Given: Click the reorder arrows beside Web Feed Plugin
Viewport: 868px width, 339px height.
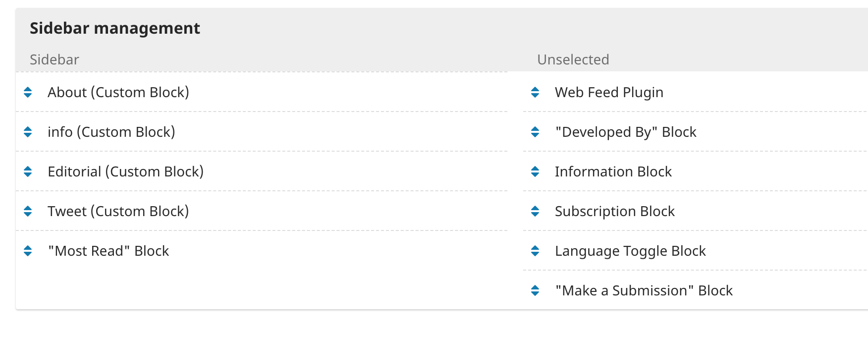Looking at the screenshot, I should coord(535,92).
